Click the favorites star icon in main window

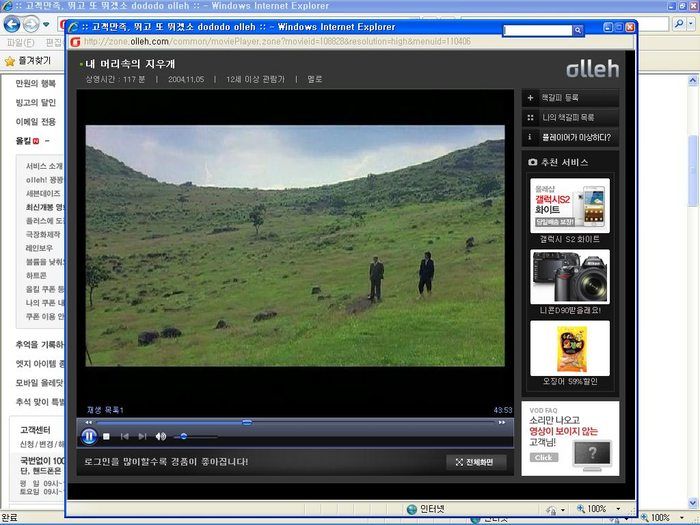[10, 61]
